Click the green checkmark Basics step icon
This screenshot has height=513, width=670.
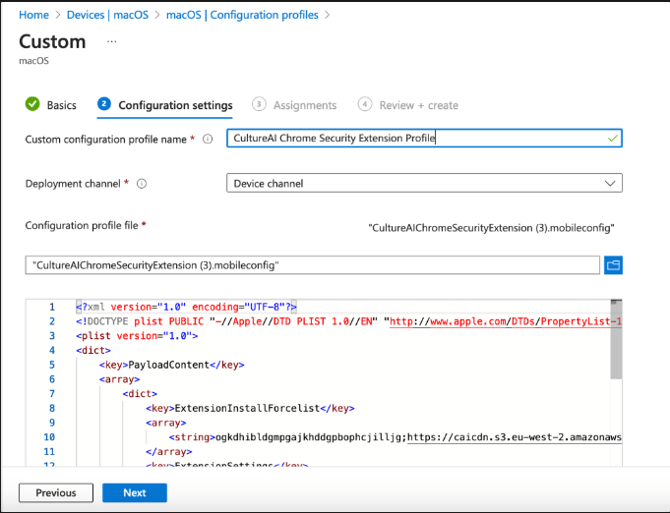click(x=32, y=105)
